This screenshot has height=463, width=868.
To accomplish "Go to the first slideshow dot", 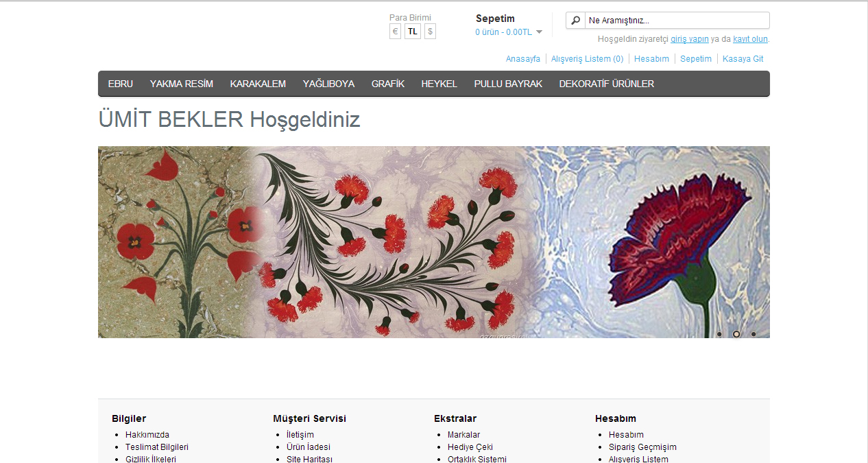I will point(719,334).
